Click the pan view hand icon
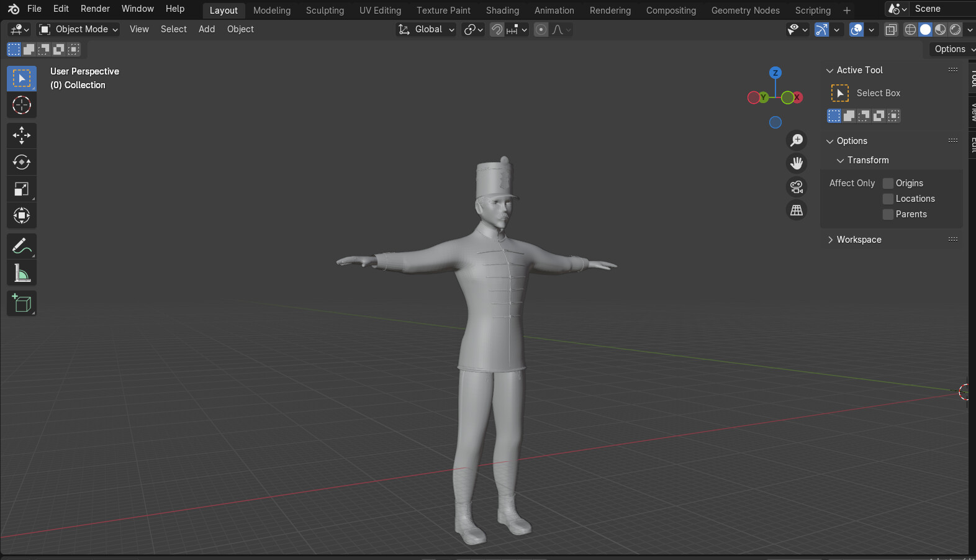 797,163
